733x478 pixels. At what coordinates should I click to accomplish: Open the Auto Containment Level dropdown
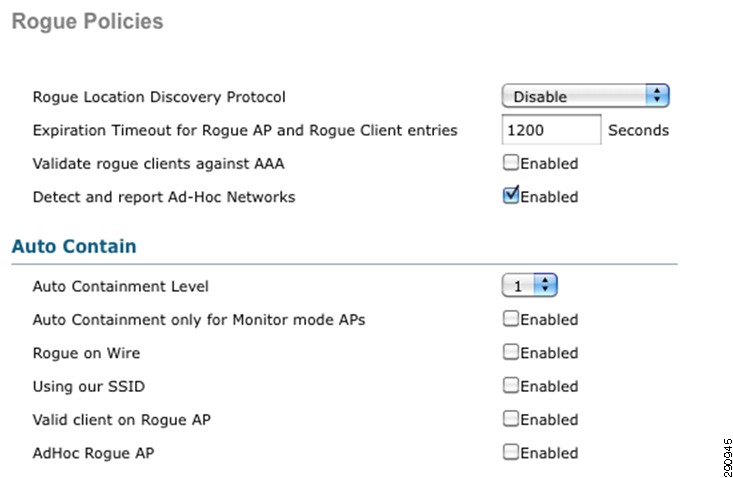pos(529,285)
